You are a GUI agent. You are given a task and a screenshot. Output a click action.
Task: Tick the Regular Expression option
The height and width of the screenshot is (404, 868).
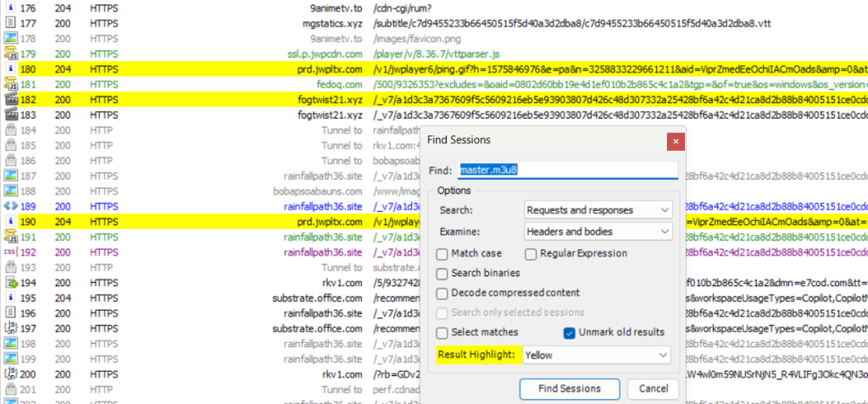[531, 253]
